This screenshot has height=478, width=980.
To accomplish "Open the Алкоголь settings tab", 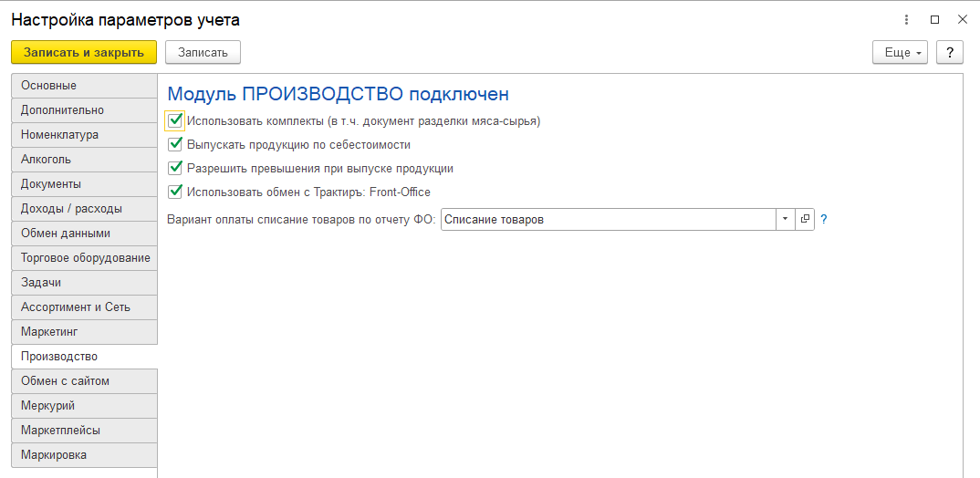I will pos(84,160).
